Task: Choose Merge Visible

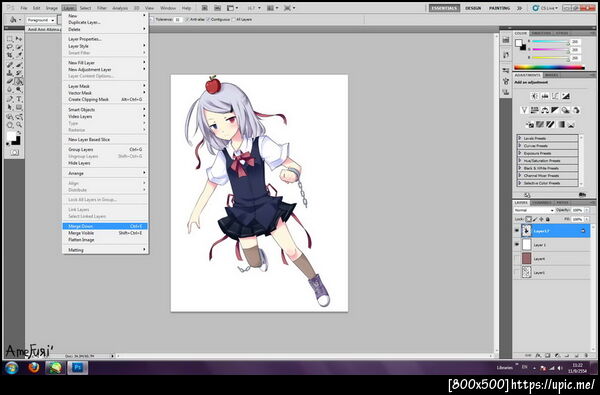Action: [105, 233]
